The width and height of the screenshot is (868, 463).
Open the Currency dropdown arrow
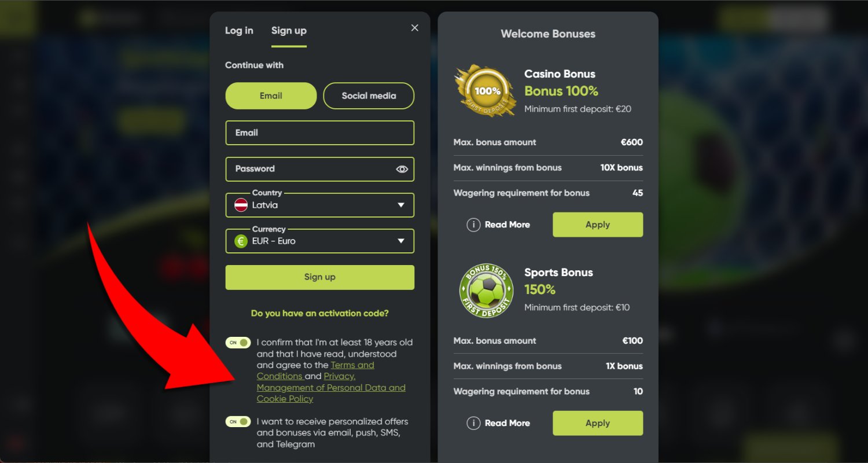(401, 241)
